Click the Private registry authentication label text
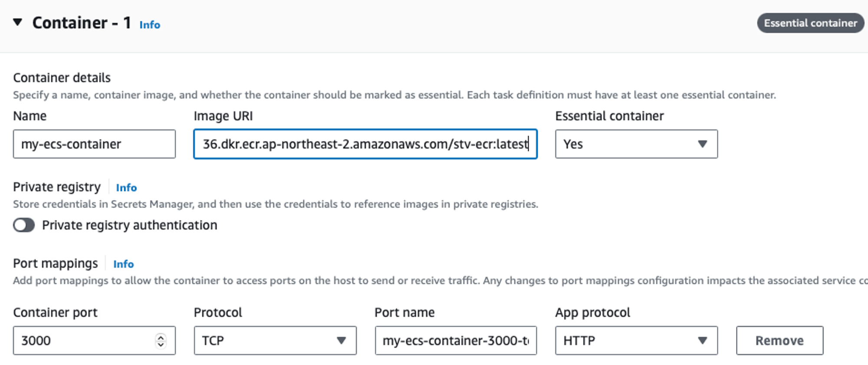The height and width of the screenshot is (365, 868). [129, 225]
